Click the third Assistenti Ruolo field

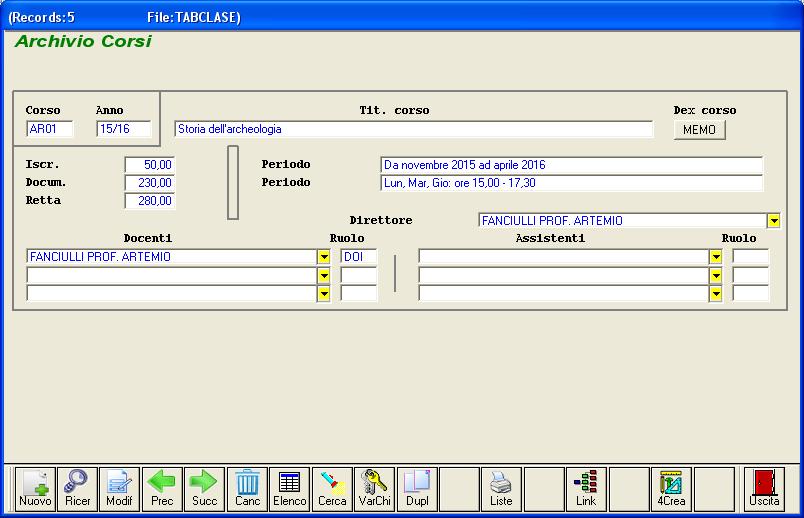click(751, 294)
